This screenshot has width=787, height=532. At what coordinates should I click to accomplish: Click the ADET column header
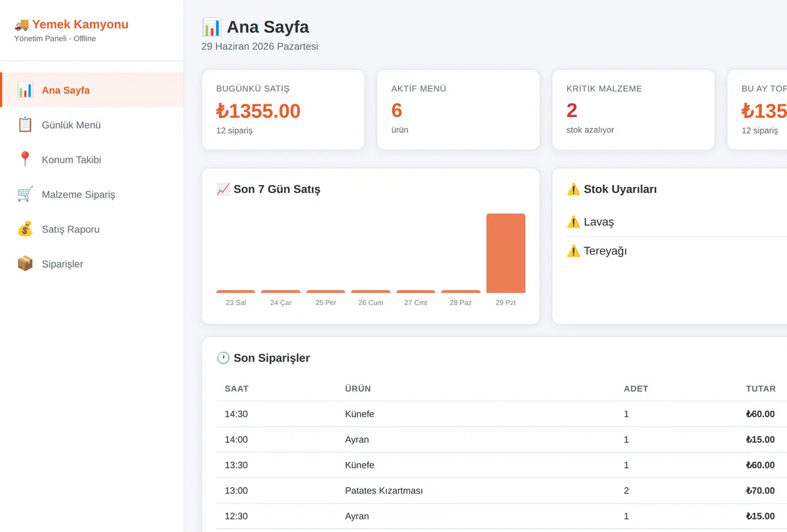[x=636, y=388]
